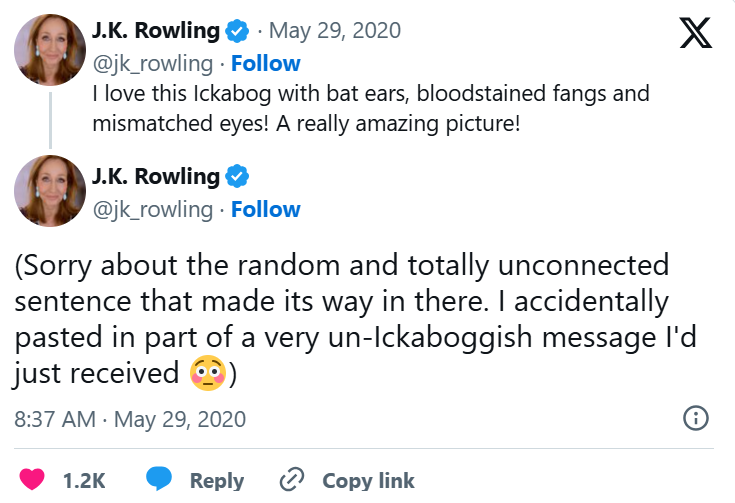Follow J.K. Rowling from the second tweet
This screenshot has width=735, height=503.
[266, 209]
